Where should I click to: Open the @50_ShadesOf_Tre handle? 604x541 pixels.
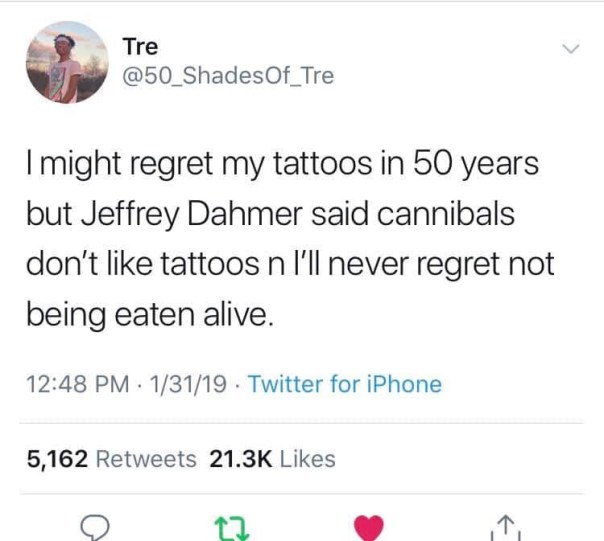pyautogui.click(x=228, y=76)
